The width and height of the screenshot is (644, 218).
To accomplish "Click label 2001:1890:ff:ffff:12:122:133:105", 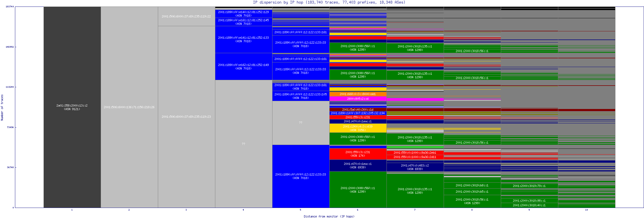I will [300, 94].
